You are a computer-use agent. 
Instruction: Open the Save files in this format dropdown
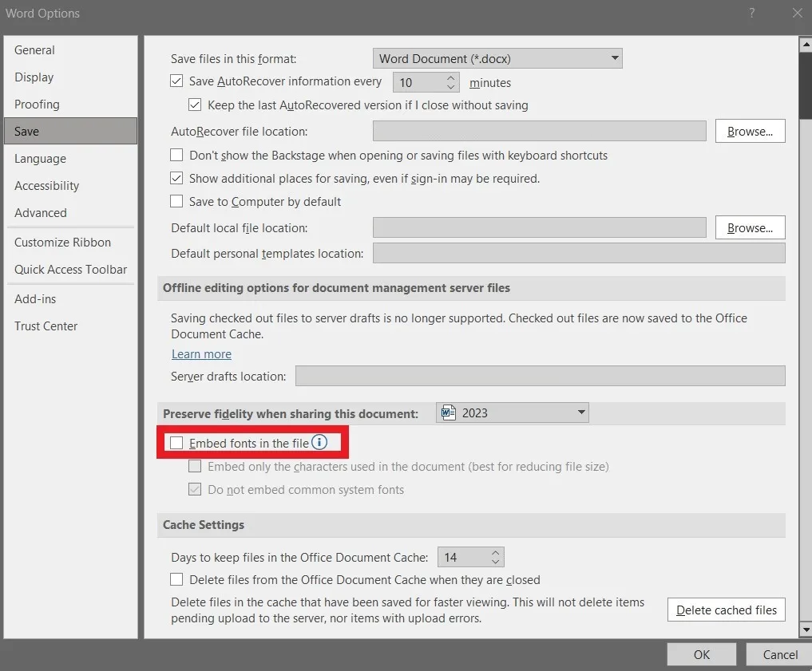pos(497,58)
